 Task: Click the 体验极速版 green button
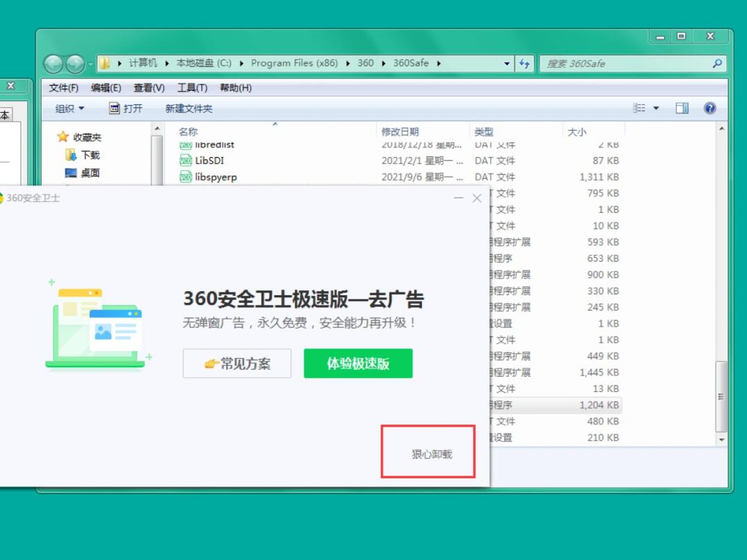click(358, 364)
